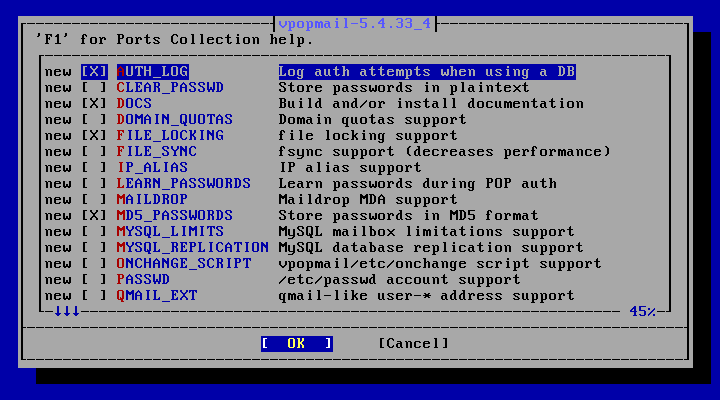Check the PASSWD option box
The height and width of the screenshot is (400, 720).
pos(94,280)
